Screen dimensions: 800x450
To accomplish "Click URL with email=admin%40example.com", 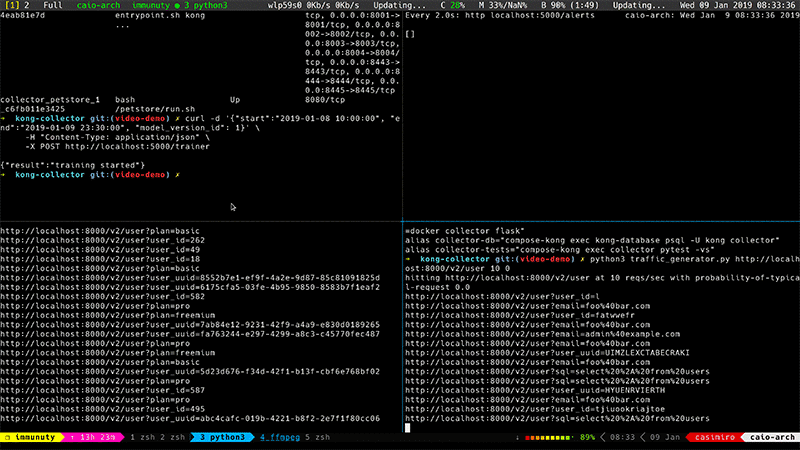I will pyautogui.click(x=542, y=334).
